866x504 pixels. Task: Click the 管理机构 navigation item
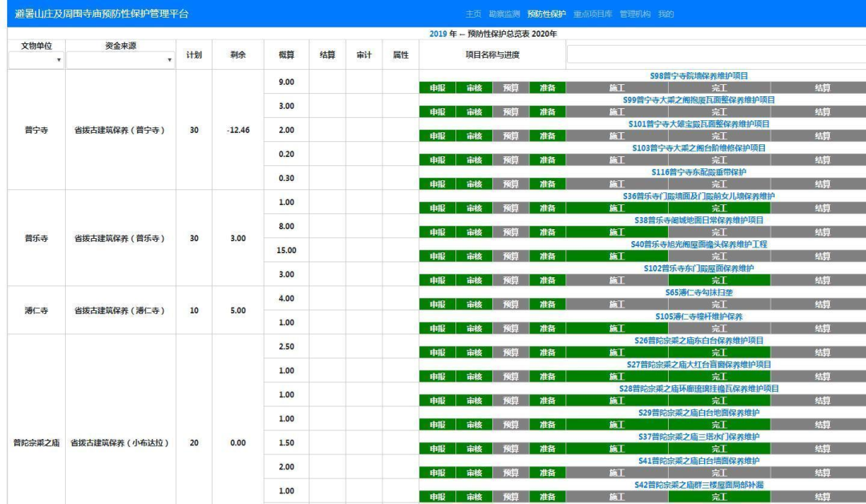pyautogui.click(x=635, y=14)
